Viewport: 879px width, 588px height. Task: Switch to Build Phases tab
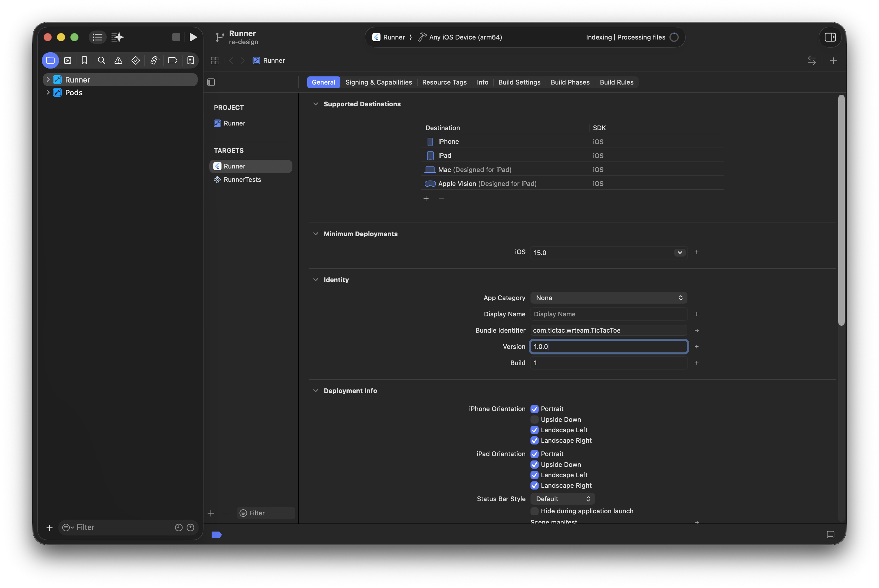[x=570, y=82]
